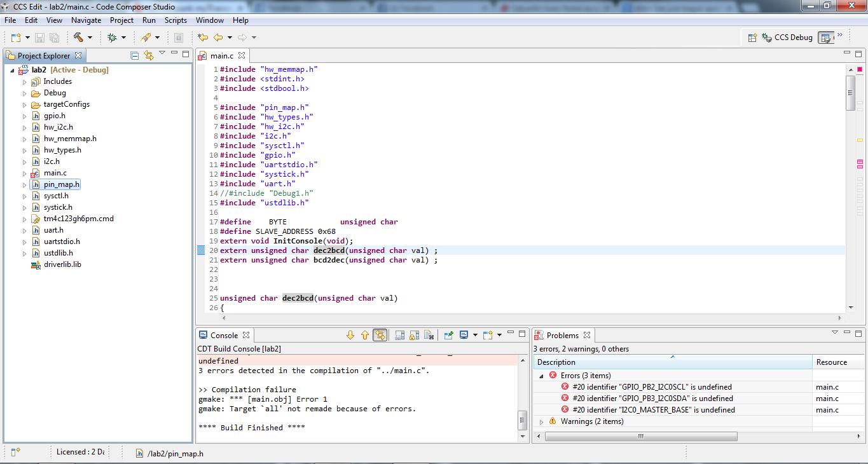
Task: Expand the Warnings (2 items) group
Action: 542,421
